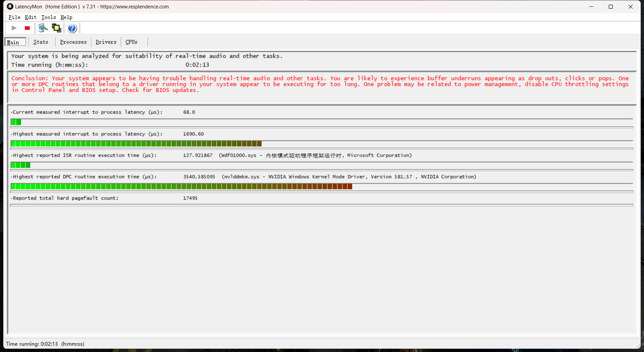Open the Tools menu
The height and width of the screenshot is (352, 644).
click(49, 17)
